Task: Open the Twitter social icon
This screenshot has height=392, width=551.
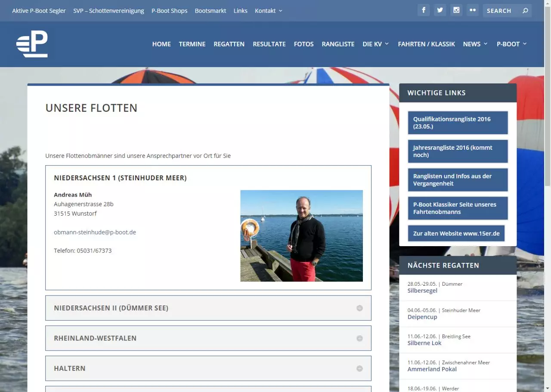Action: [x=440, y=10]
